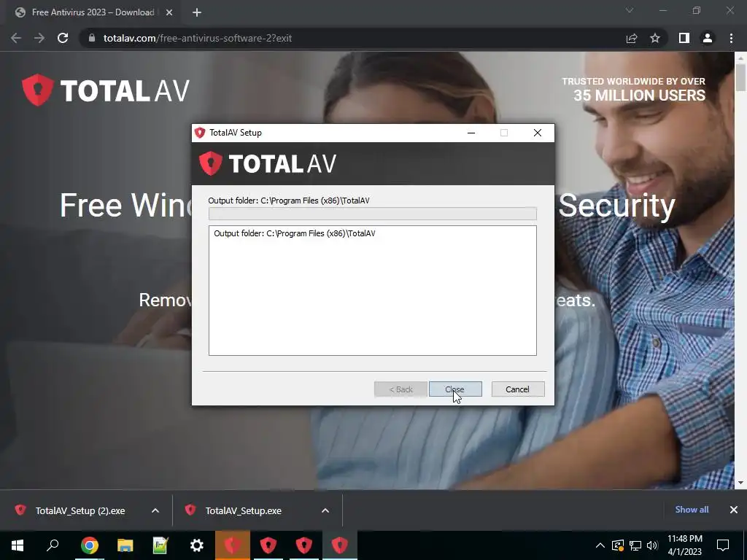This screenshot has height=560, width=747.
Task: Click the webpage vertical scrollbar thumb
Action: click(740, 77)
